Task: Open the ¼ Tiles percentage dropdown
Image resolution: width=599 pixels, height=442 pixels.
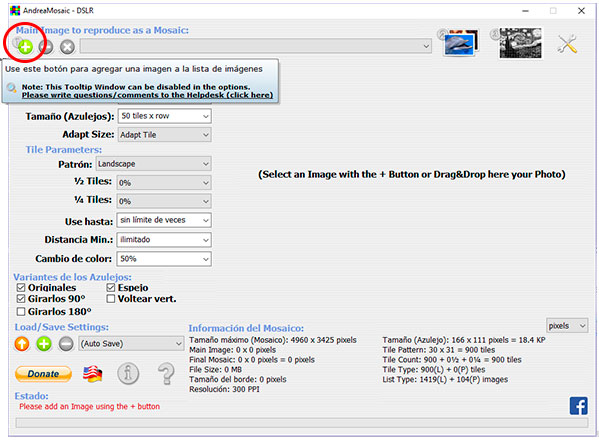Action: coord(164,201)
